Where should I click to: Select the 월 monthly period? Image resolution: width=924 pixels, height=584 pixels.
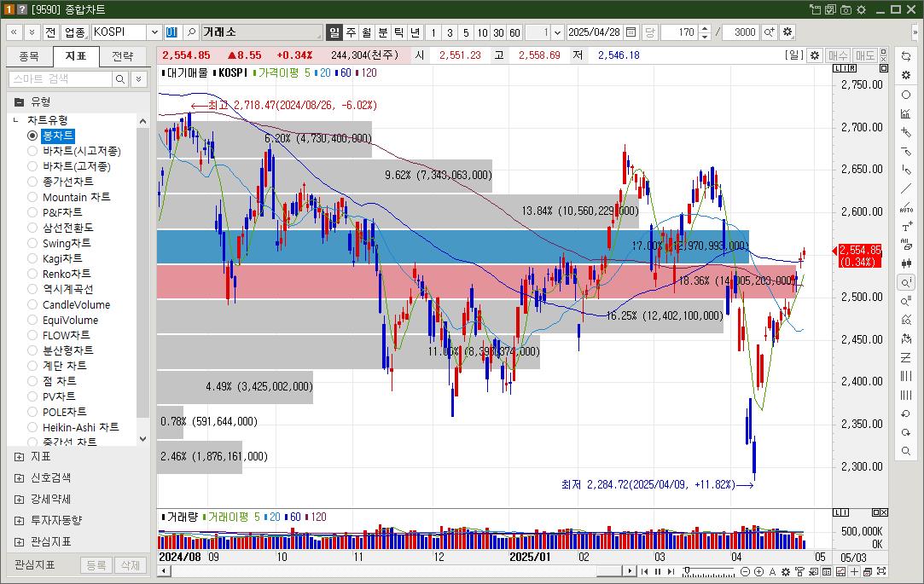point(367,32)
